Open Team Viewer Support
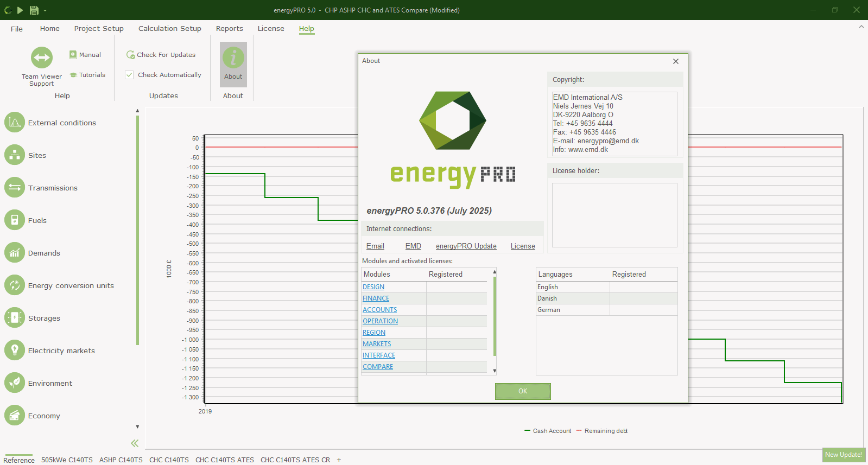Viewport: 868px width, 465px height. click(x=41, y=67)
